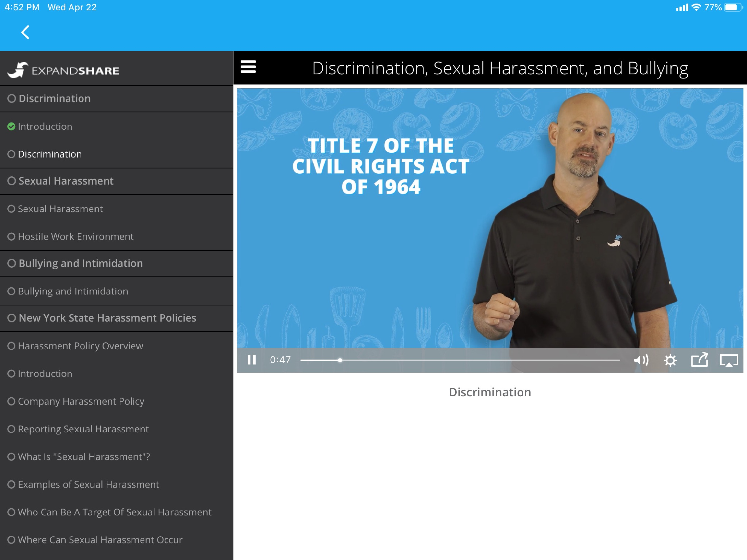Click circle beside Company Harassment Policy
The image size is (747, 560).
[11, 401]
